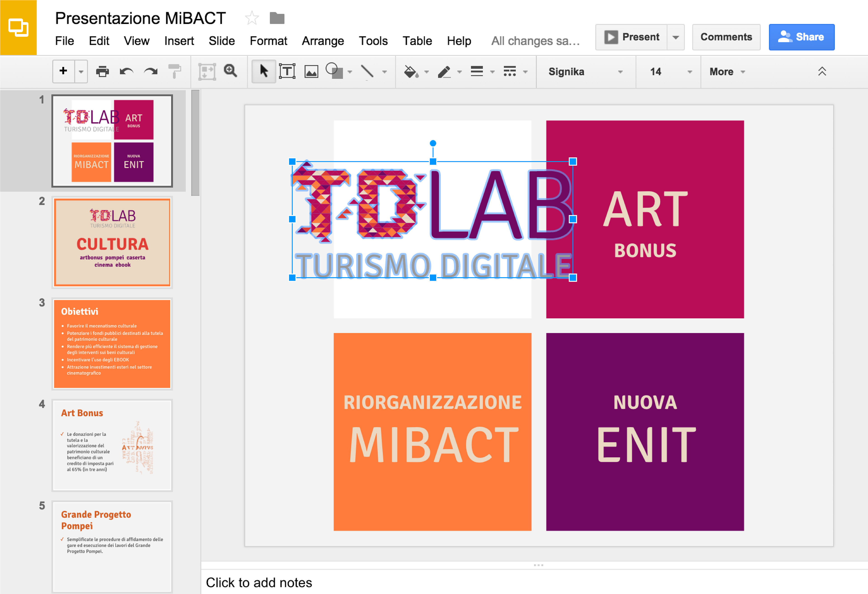The width and height of the screenshot is (868, 594).
Task: Open the Help menu
Action: 459,41
